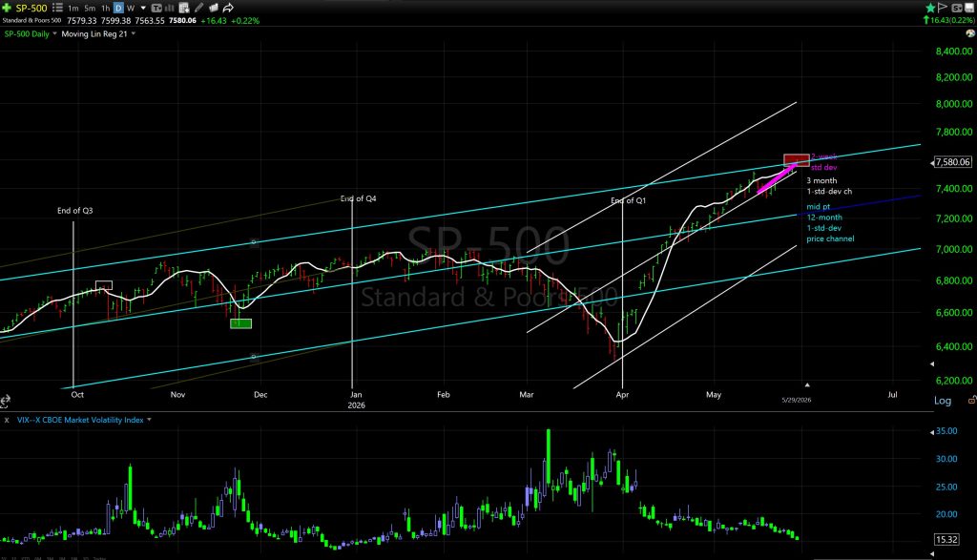The height and width of the screenshot is (560, 977).
Task: Open the chart template T dropdown icon
Action: [156, 8]
